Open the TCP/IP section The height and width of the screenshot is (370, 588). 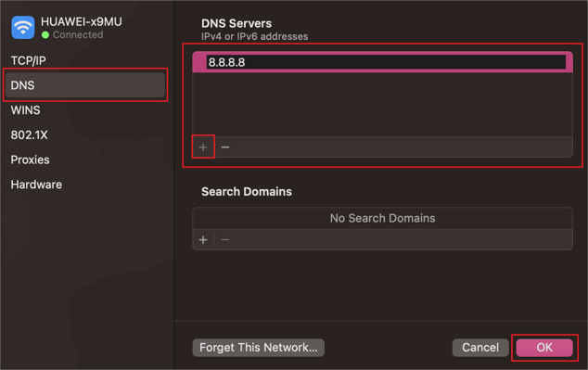(x=29, y=60)
